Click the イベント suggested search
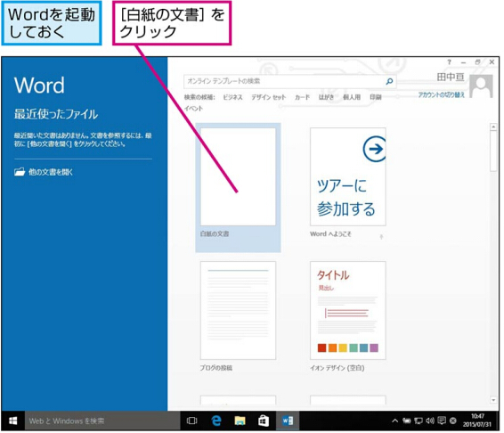The width and height of the screenshot is (504, 433). (x=193, y=109)
